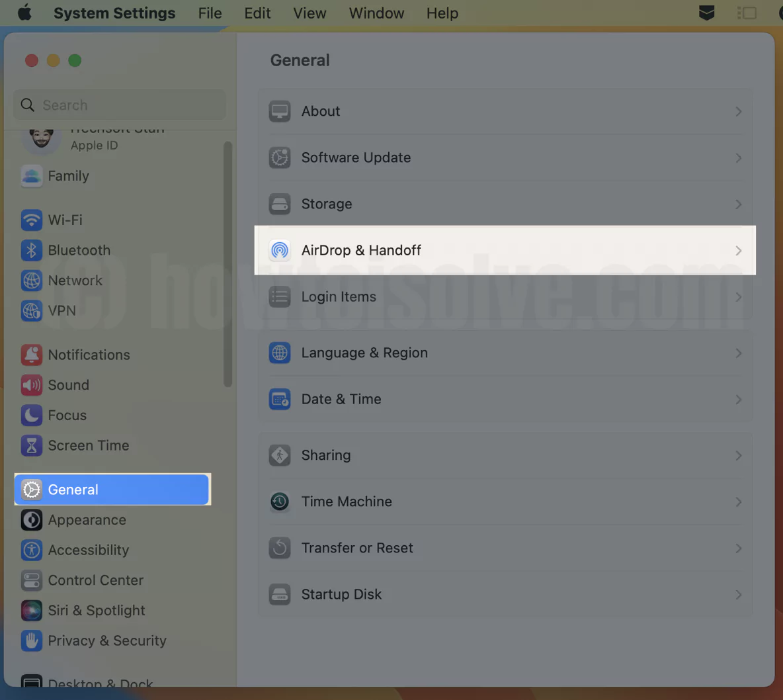Click the Startup Disk icon
This screenshot has height=700, width=783.
tap(280, 594)
